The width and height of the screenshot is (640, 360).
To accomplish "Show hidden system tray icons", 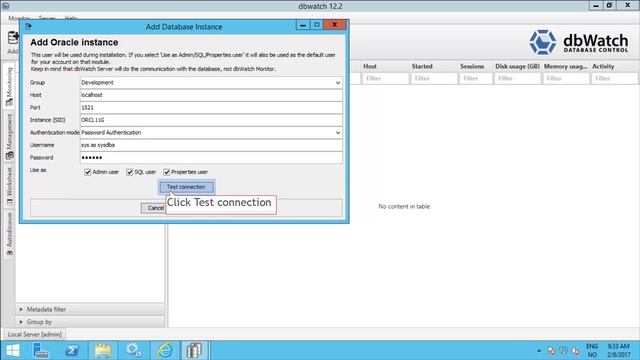I will [x=539, y=351].
